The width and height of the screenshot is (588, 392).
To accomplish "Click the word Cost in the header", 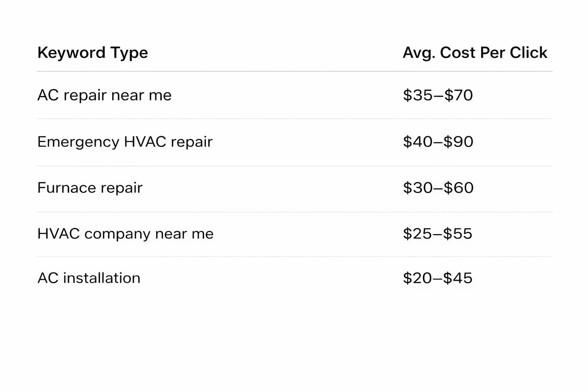I will click(457, 53).
